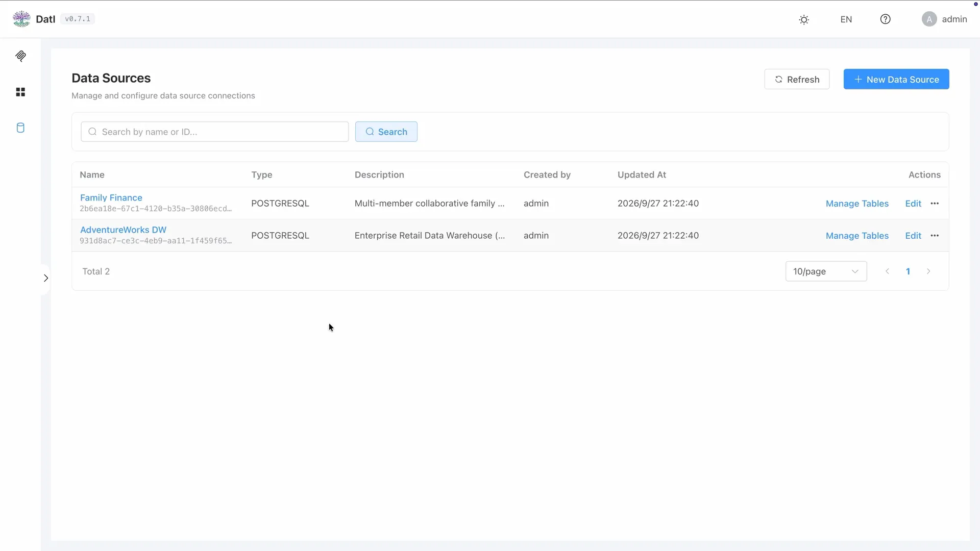Click the v0.7.1 version badge
Screen dimensions: 980x551
[78, 19]
